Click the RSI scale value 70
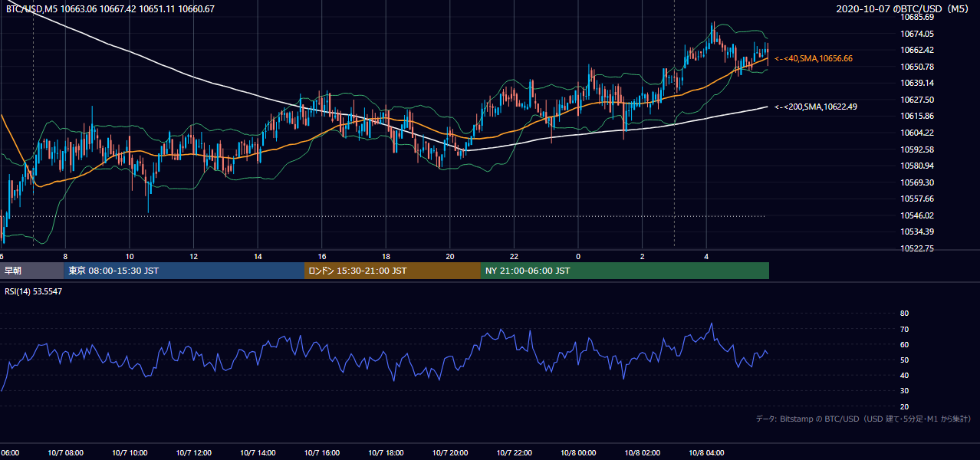Image resolution: width=980 pixels, height=460 pixels. tap(904, 329)
